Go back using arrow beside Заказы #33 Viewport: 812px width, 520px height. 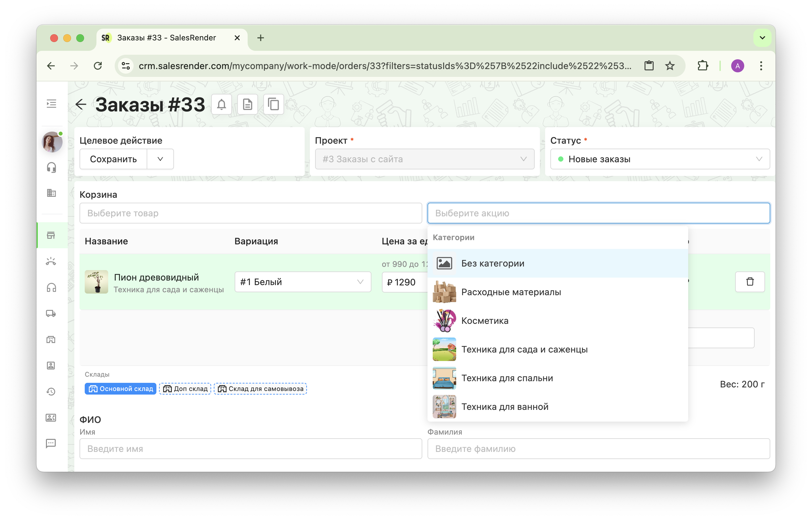(x=81, y=105)
